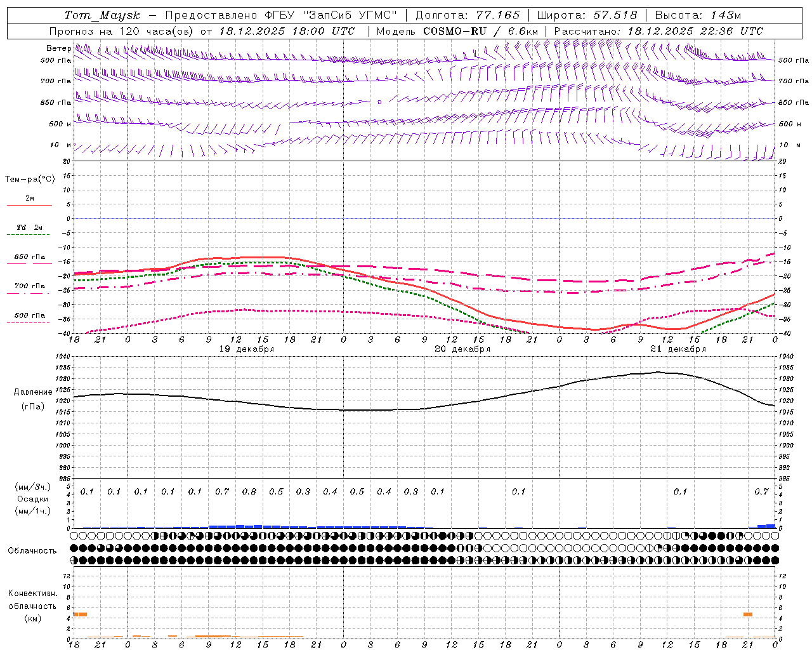812x650 pixels.
Task: Click the Tom_Maysk station title
Action: pos(101,15)
